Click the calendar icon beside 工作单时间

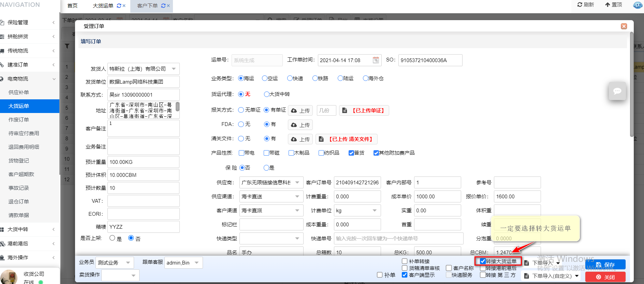pyautogui.click(x=376, y=60)
